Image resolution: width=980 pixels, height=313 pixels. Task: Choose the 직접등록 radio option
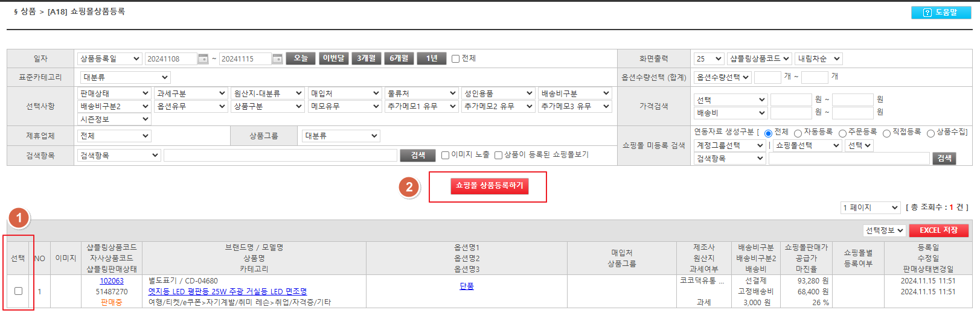point(886,133)
